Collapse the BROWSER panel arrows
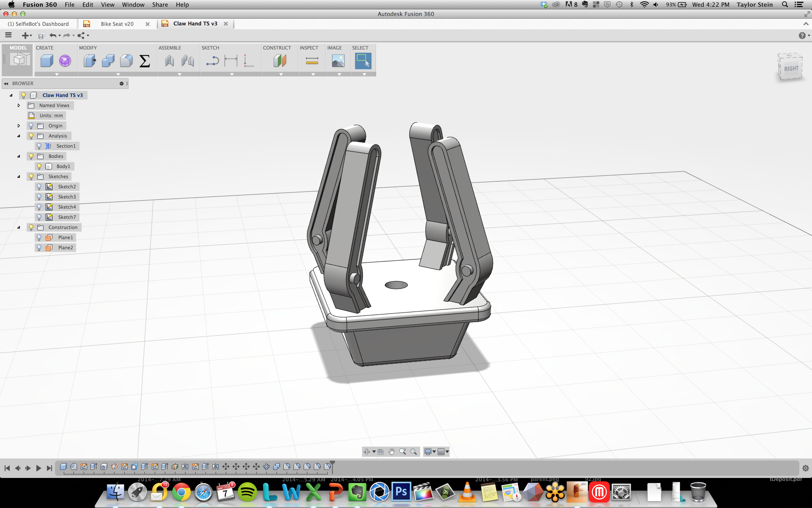This screenshot has height=508, width=812. (6, 83)
